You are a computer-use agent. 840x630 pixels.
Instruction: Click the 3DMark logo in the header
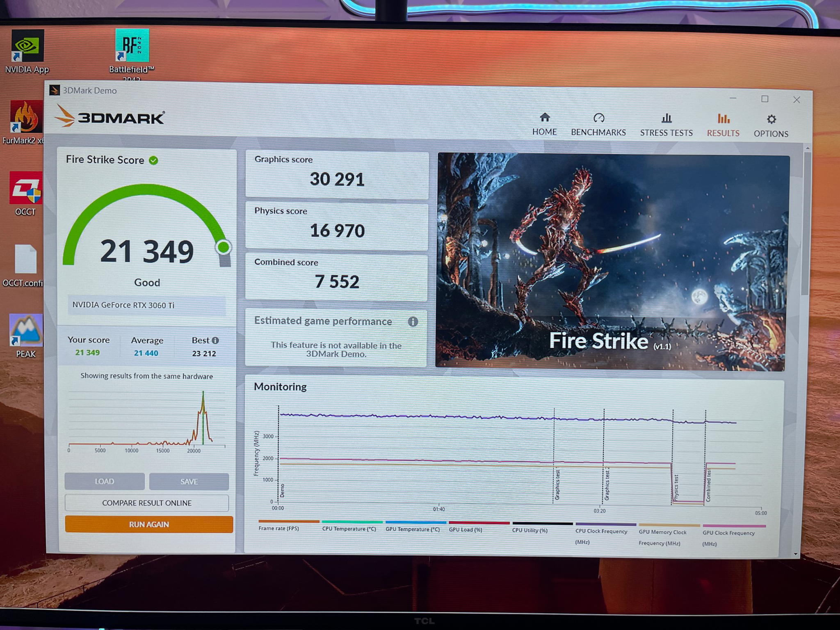coord(110,116)
